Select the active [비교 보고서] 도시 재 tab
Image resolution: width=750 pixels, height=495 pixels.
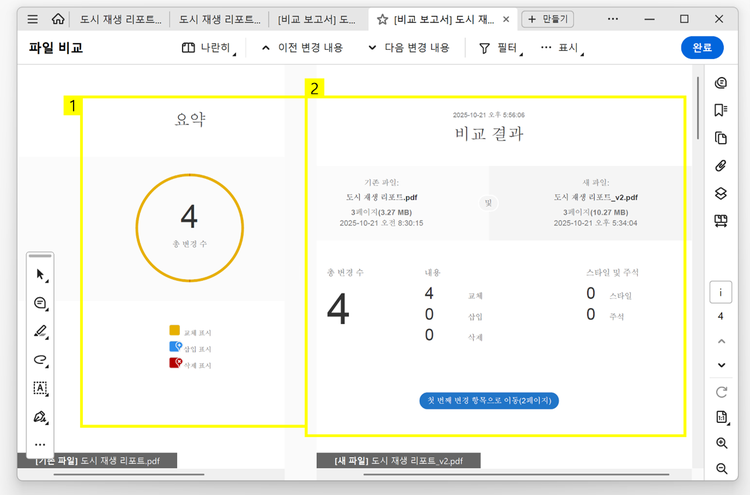pos(444,20)
